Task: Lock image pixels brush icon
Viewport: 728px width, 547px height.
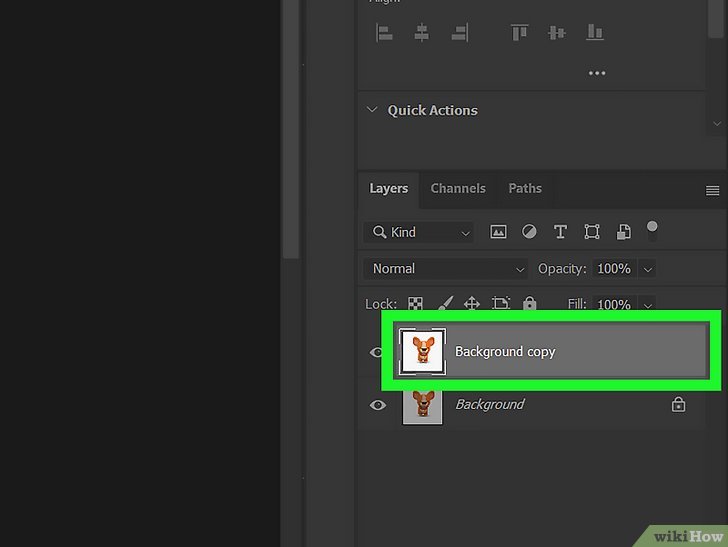Action: point(445,304)
